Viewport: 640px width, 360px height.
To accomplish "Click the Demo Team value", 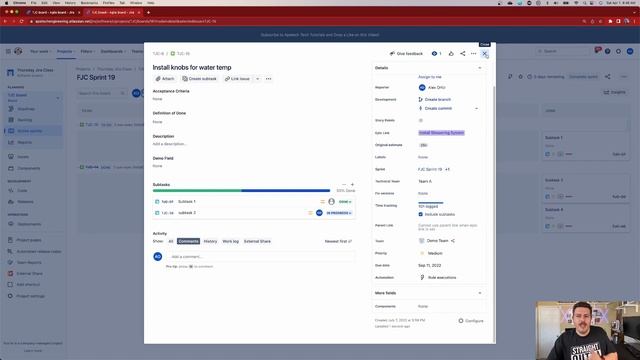I will pos(437,241).
